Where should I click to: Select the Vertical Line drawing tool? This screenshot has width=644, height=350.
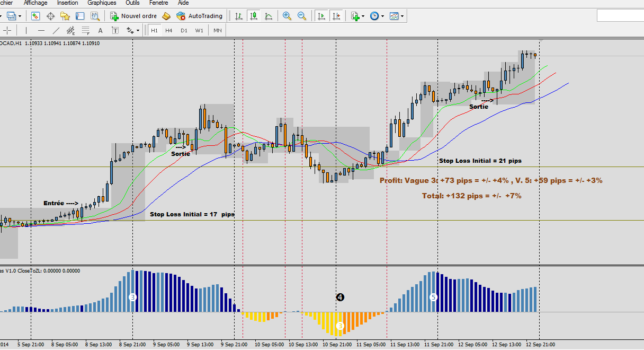(26, 30)
